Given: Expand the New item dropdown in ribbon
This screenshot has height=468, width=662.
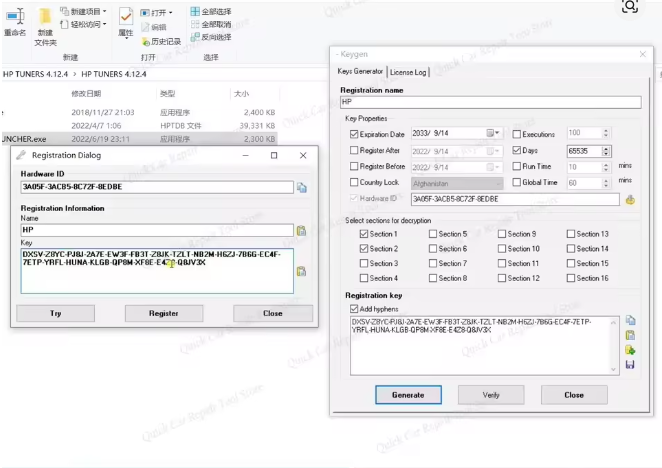Looking at the screenshot, I should [106, 11].
